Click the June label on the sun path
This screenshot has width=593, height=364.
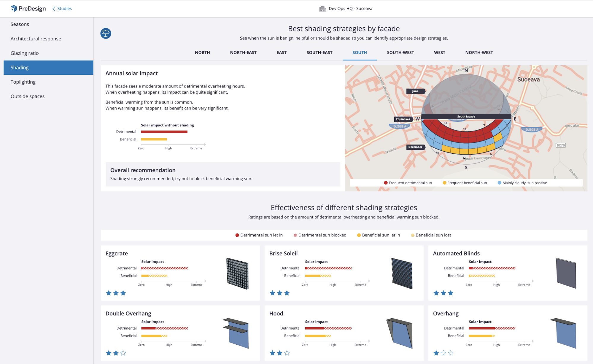coord(415,91)
